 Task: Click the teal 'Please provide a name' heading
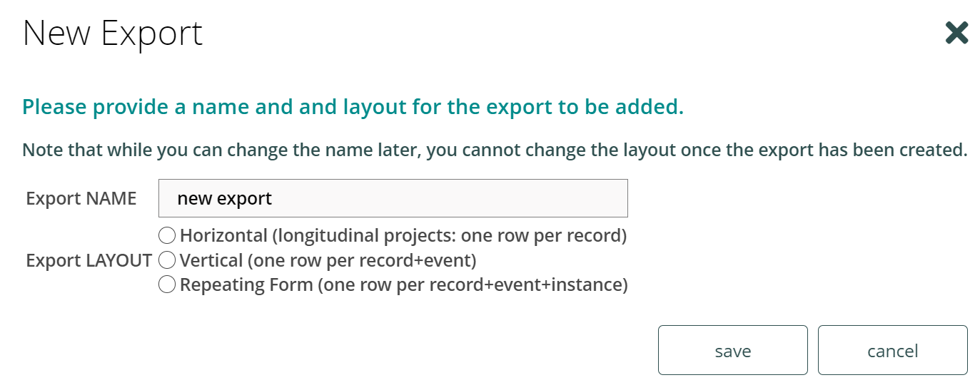tap(353, 108)
